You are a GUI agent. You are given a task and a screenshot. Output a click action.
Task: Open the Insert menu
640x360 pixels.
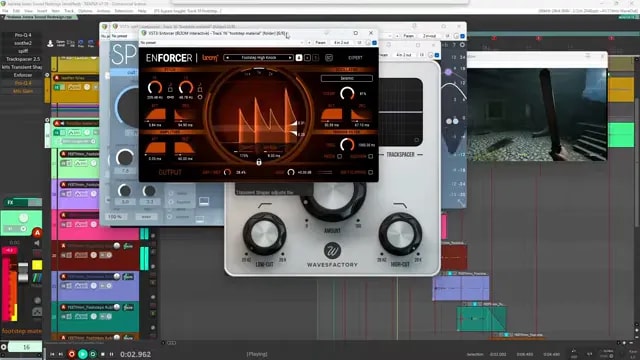[x=42, y=11]
